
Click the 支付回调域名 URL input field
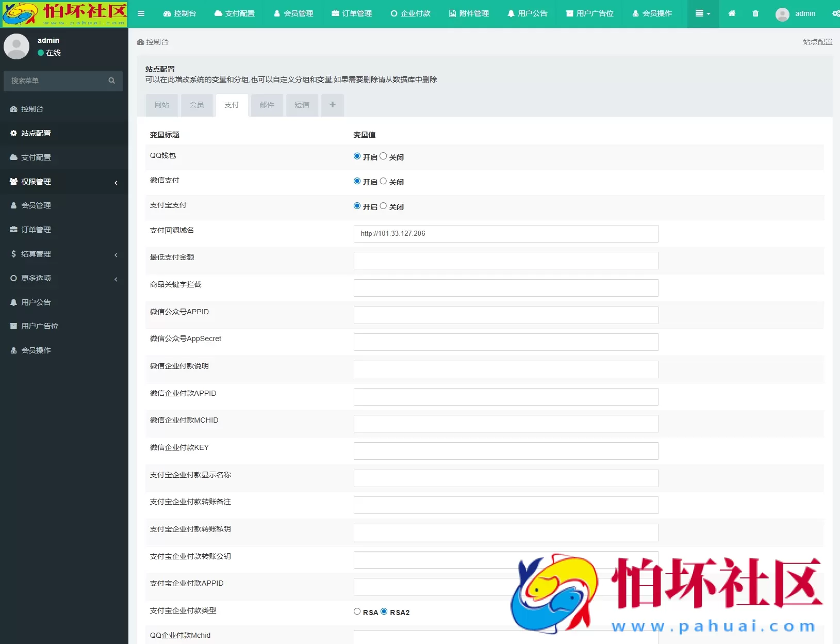(505, 233)
